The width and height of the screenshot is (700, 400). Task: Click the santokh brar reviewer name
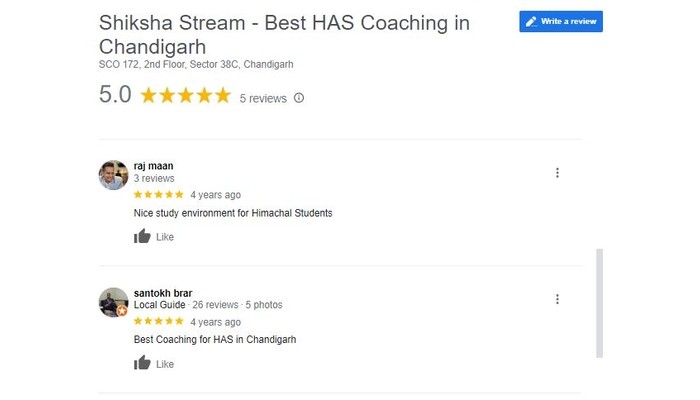pos(163,293)
